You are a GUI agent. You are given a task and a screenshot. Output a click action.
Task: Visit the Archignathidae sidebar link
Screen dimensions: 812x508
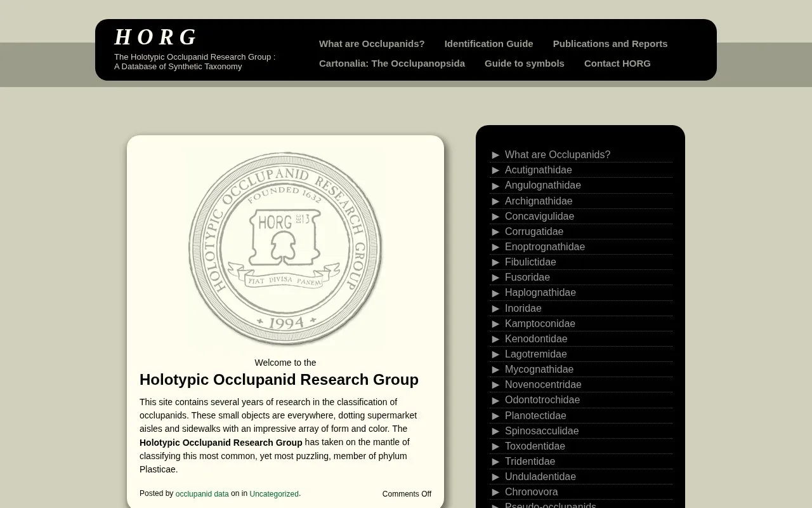tap(539, 201)
